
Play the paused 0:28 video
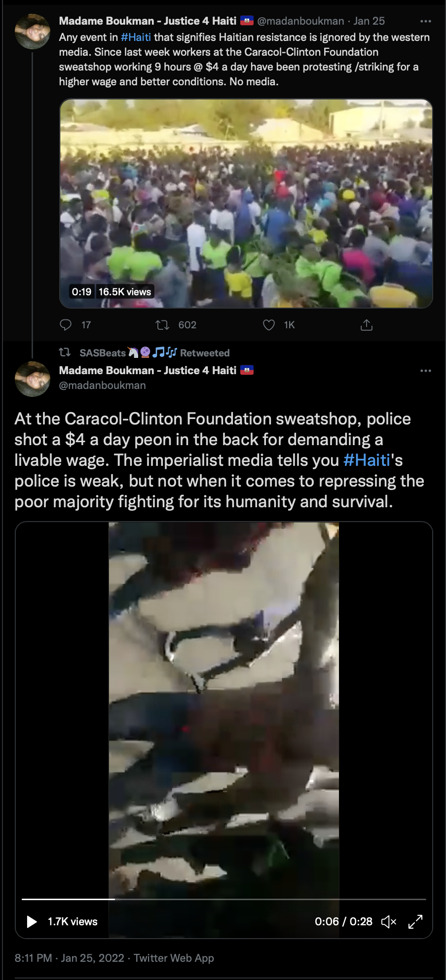click(x=32, y=921)
